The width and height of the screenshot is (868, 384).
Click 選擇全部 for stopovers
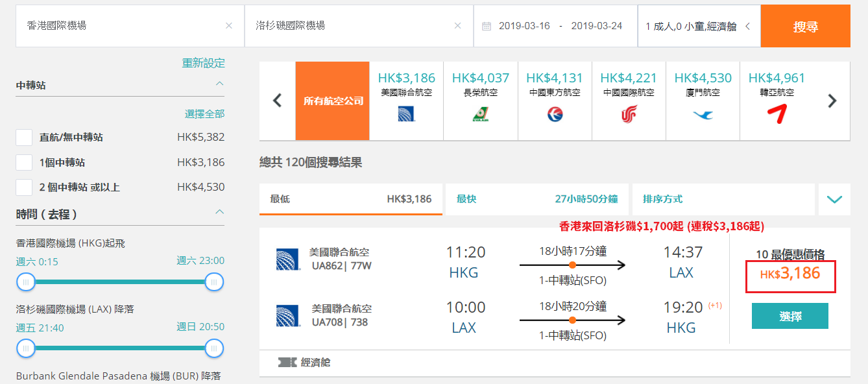205,114
